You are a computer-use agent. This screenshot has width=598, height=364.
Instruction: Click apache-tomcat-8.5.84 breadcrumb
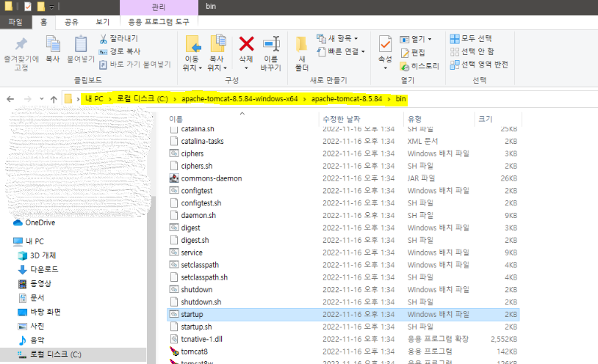[x=347, y=99]
